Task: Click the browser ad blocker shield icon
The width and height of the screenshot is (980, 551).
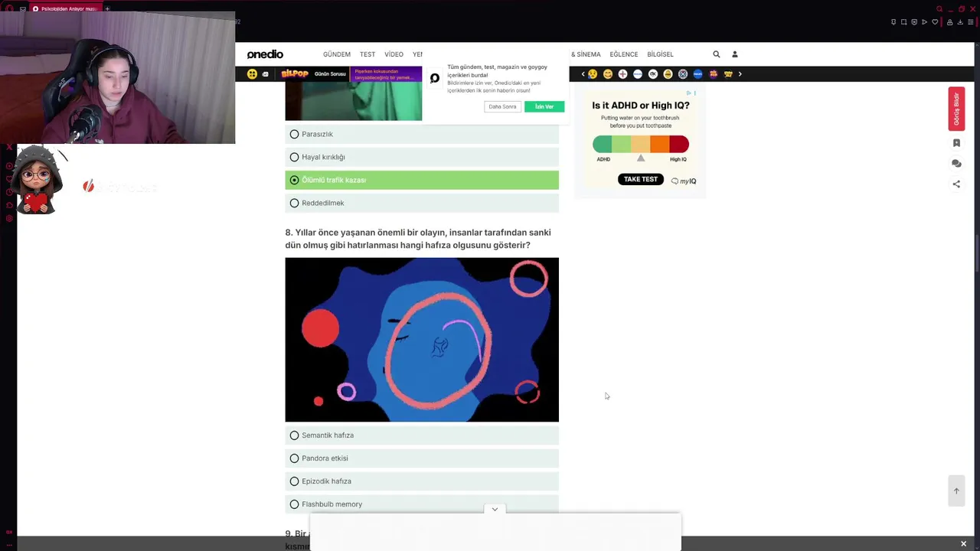Action: 914,22
